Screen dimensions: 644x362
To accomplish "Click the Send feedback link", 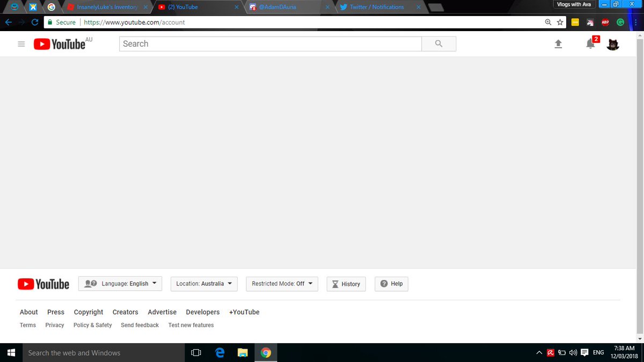I will tap(140, 325).
